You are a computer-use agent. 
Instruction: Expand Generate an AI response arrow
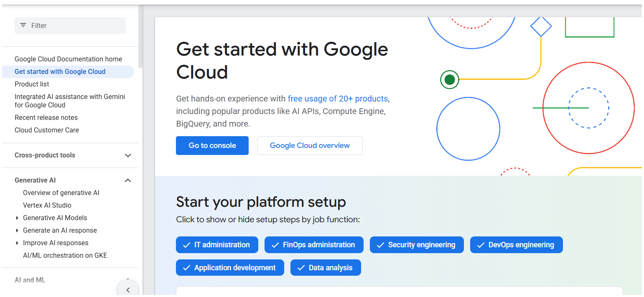pyautogui.click(x=17, y=230)
